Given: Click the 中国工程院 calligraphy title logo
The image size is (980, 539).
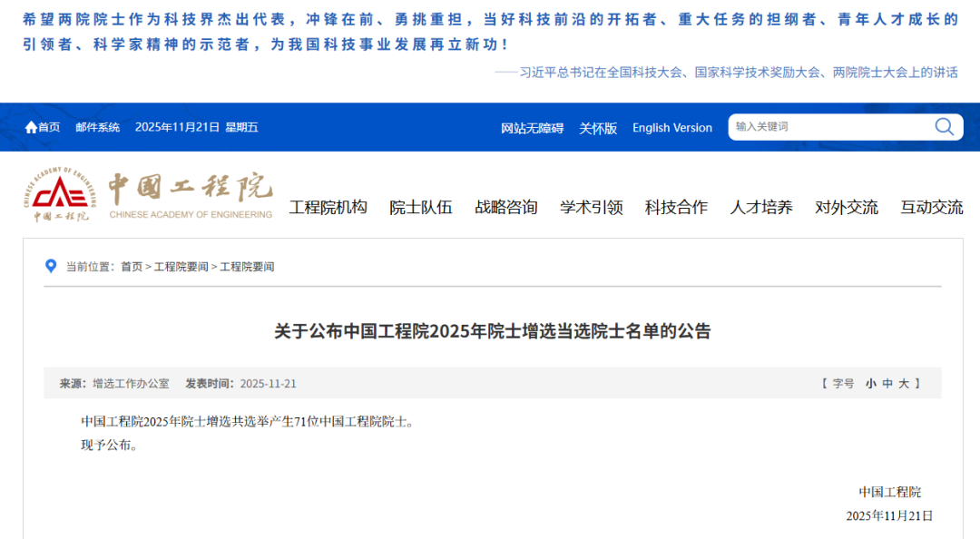Looking at the screenshot, I should click(191, 189).
